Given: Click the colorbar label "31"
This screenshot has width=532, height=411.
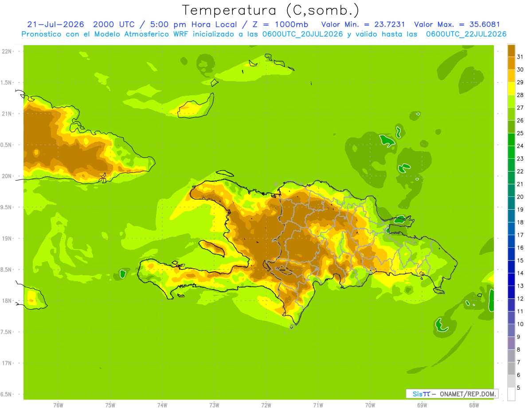Looking at the screenshot, I should point(520,57).
